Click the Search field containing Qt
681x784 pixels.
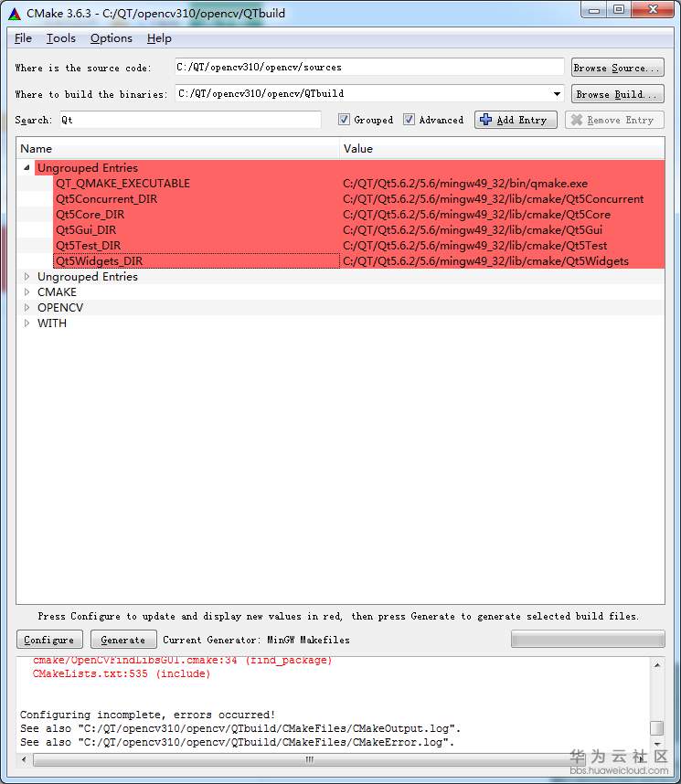pos(191,120)
